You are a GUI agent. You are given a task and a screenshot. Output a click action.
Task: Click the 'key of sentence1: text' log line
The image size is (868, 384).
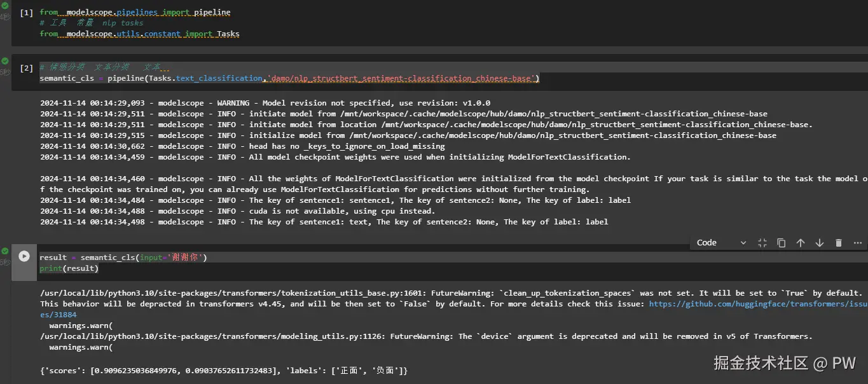pos(324,222)
